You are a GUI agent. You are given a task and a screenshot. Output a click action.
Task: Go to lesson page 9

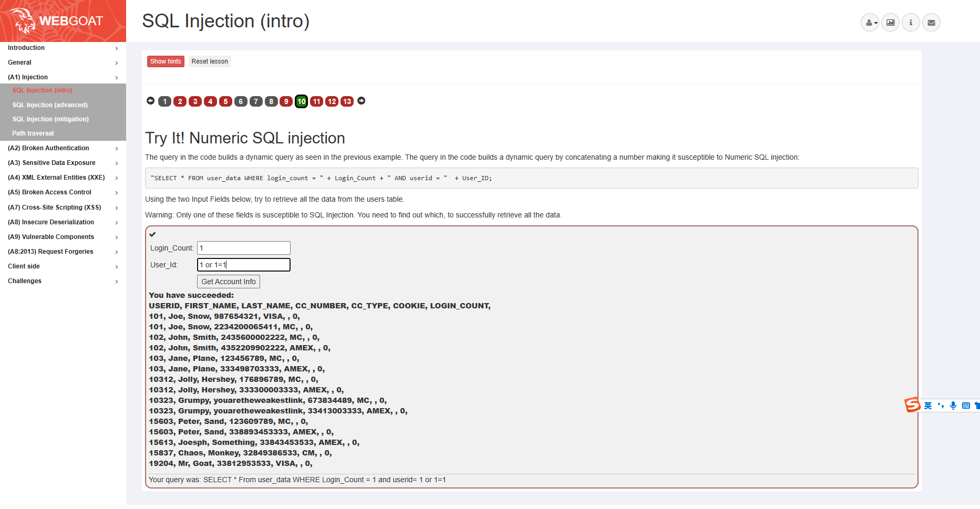(x=286, y=101)
